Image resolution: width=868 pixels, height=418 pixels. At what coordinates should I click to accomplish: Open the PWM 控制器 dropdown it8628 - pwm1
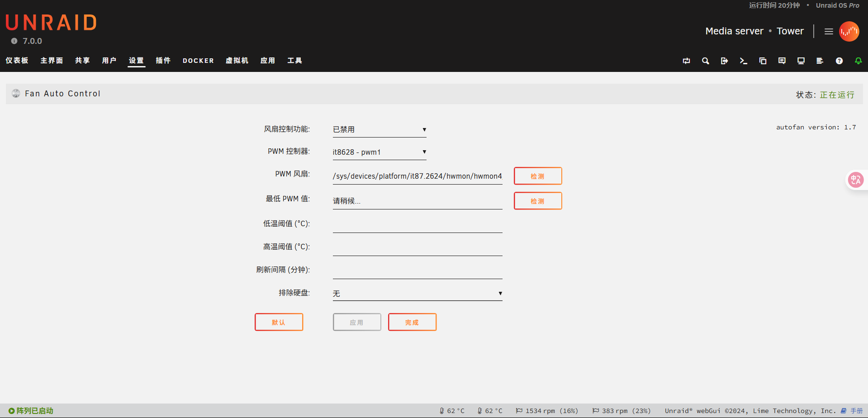click(379, 152)
